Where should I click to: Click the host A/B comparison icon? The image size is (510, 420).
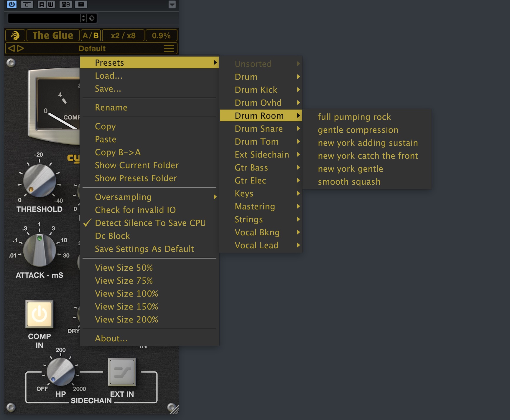tap(66, 4)
